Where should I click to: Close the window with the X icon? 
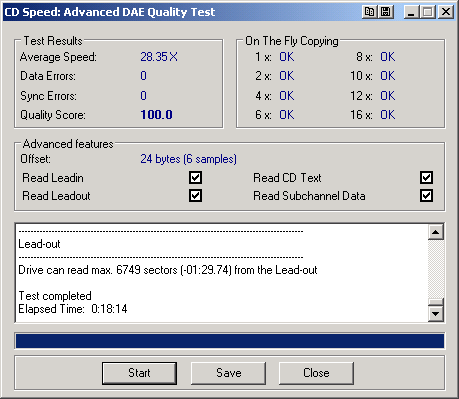pyautogui.click(x=445, y=12)
